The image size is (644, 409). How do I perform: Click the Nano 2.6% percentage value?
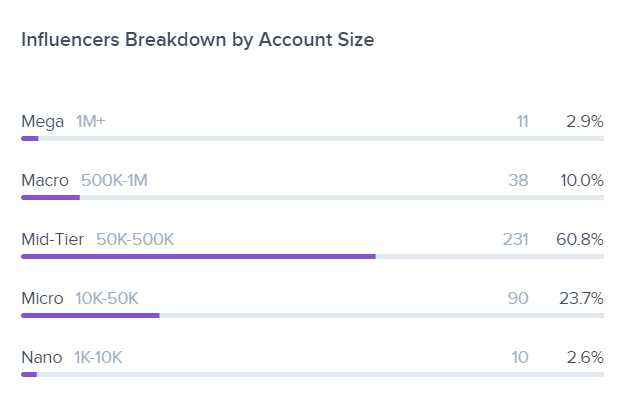pos(584,358)
